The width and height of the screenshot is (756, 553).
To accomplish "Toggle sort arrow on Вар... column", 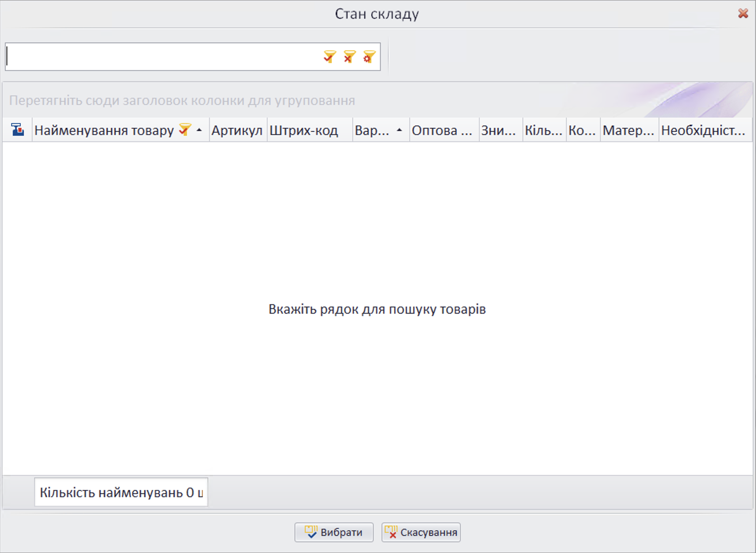I will pyautogui.click(x=399, y=130).
